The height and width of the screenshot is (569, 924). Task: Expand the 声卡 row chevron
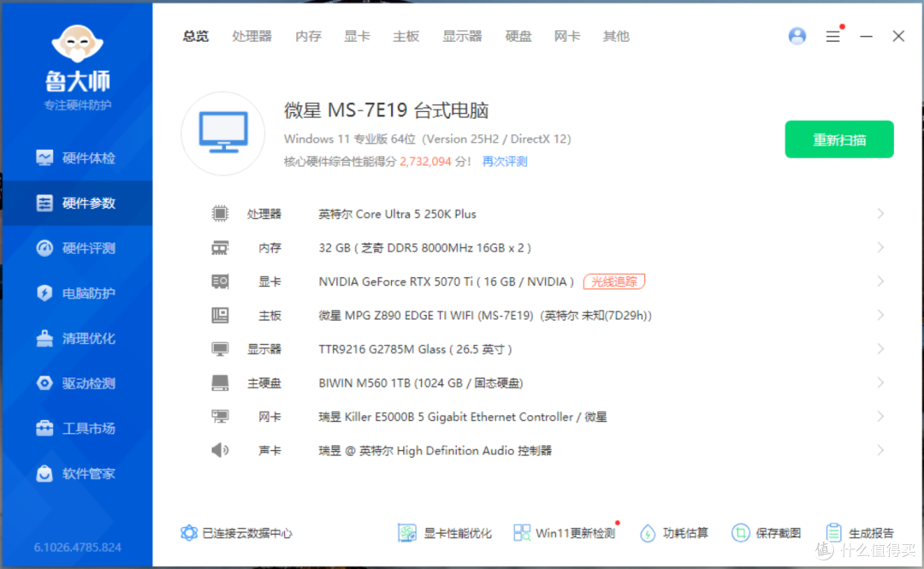[x=880, y=450]
